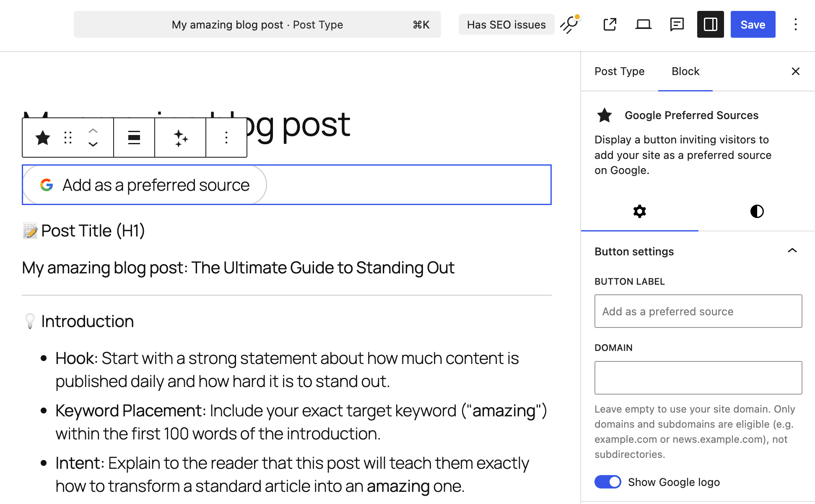Open the command palette document title bar
The width and height of the screenshot is (815, 504).
pyautogui.click(x=257, y=24)
